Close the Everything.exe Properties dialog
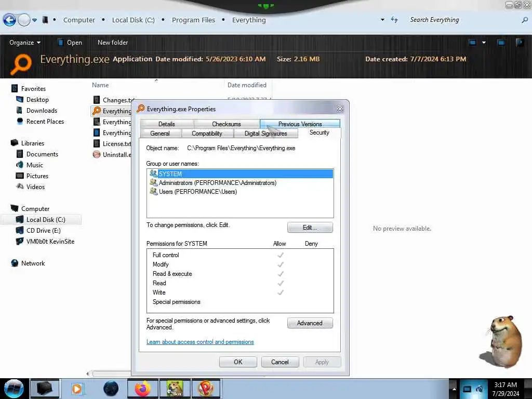This screenshot has width=532, height=399. point(340,109)
